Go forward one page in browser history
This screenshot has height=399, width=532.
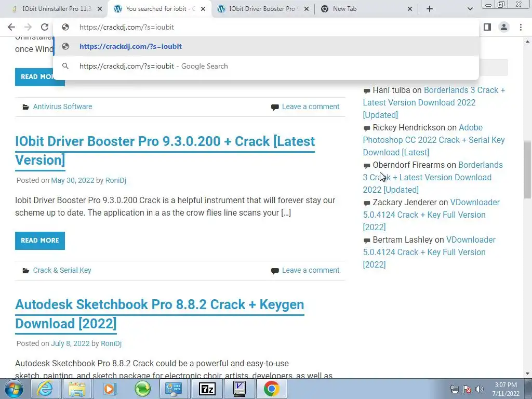(28, 27)
